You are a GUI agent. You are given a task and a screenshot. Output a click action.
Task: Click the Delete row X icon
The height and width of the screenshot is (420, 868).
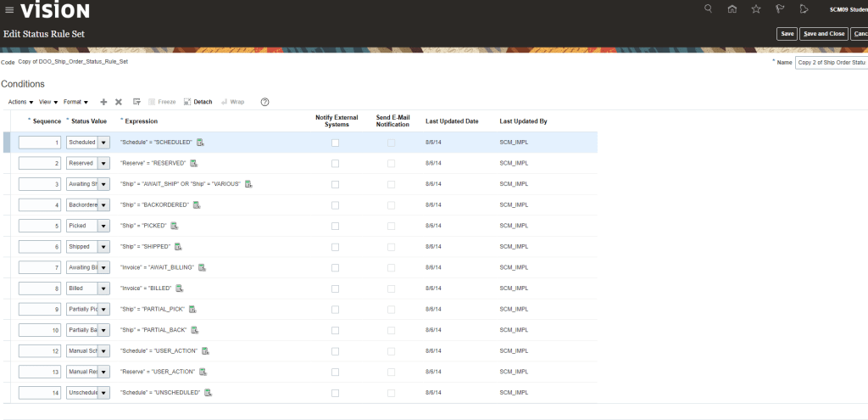coord(119,102)
